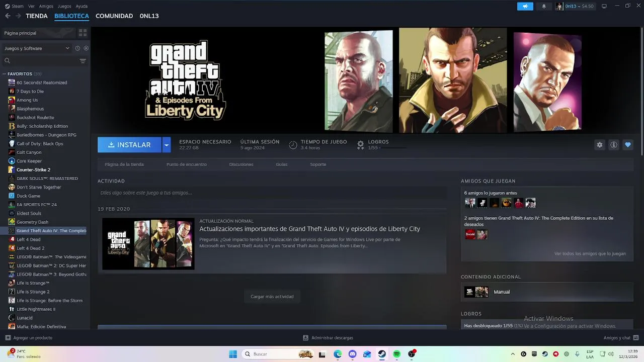Image resolution: width=644 pixels, height=362 pixels.
Task: Open the Manual additional content entry
Action: click(547, 292)
